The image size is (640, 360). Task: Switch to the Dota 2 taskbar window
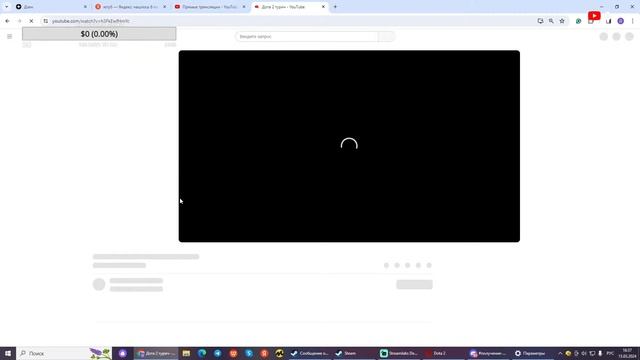point(443,353)
